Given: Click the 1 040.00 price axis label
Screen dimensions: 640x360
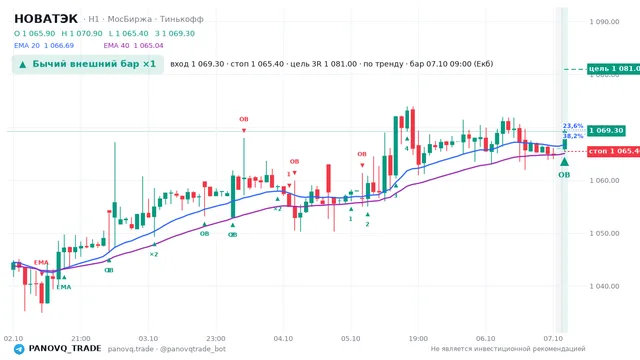Looking at the screenshot, I should tap(604, 286).
